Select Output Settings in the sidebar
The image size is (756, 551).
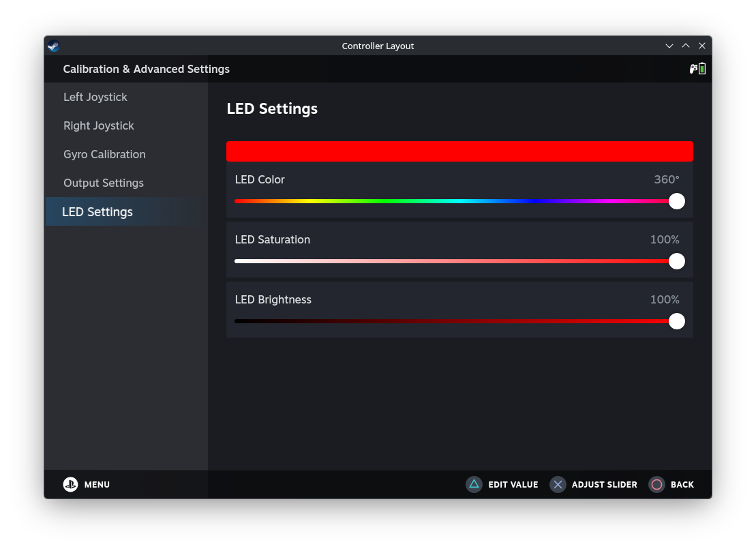pyautogui.click(x=126, y=183)
